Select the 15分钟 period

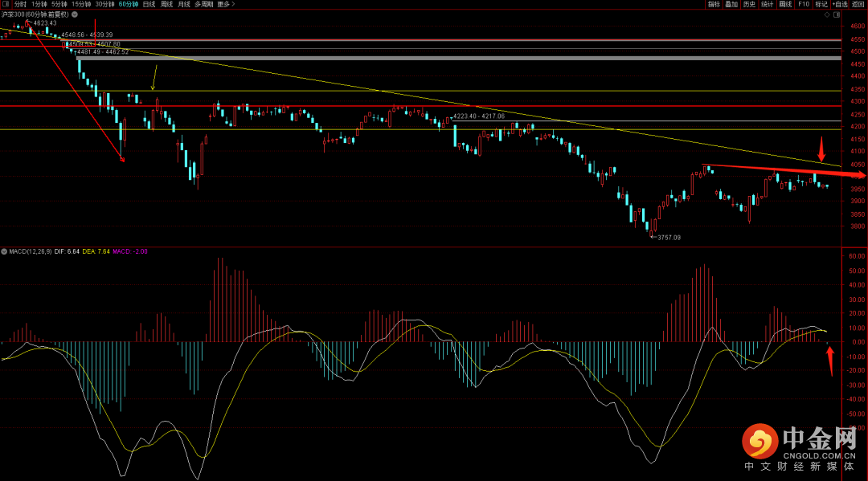tap(81, 4)
